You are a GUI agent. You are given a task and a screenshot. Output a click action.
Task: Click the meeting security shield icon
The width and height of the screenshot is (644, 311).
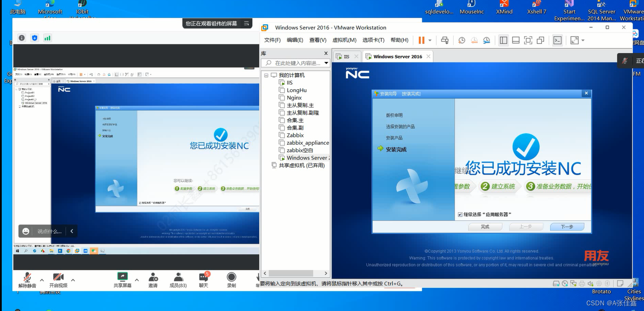point(35,38)
